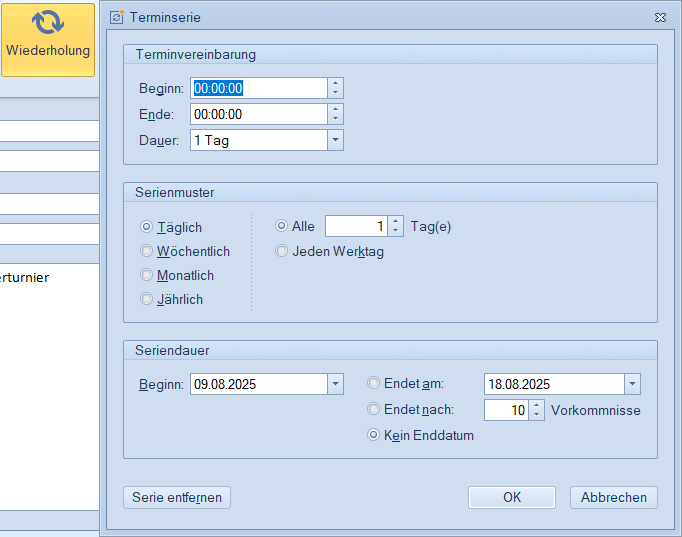Choose the Monatlich recurrence pattern

point(147,275)
